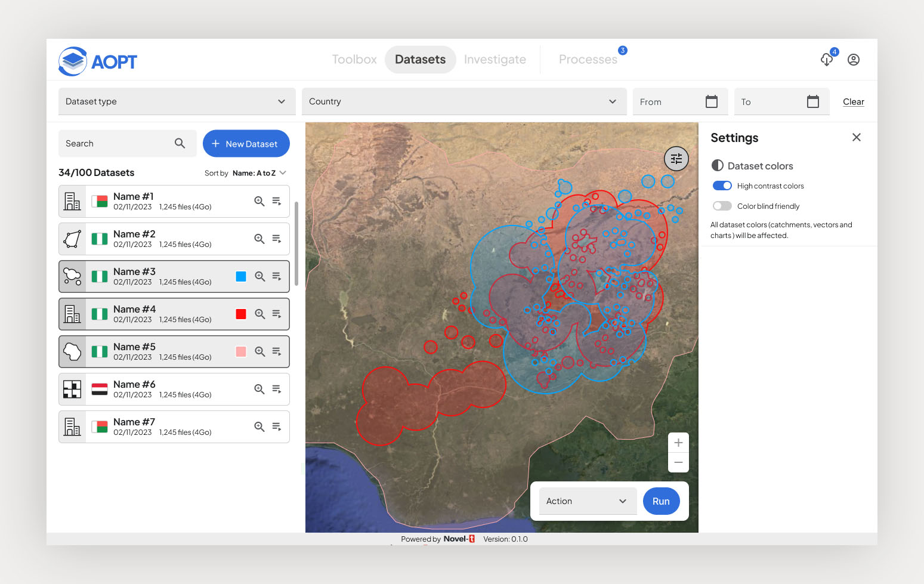Viewport: 924px width, 584px height.
Task: Expand the Dataset type dropdown
Action: (x=177, y=101)
